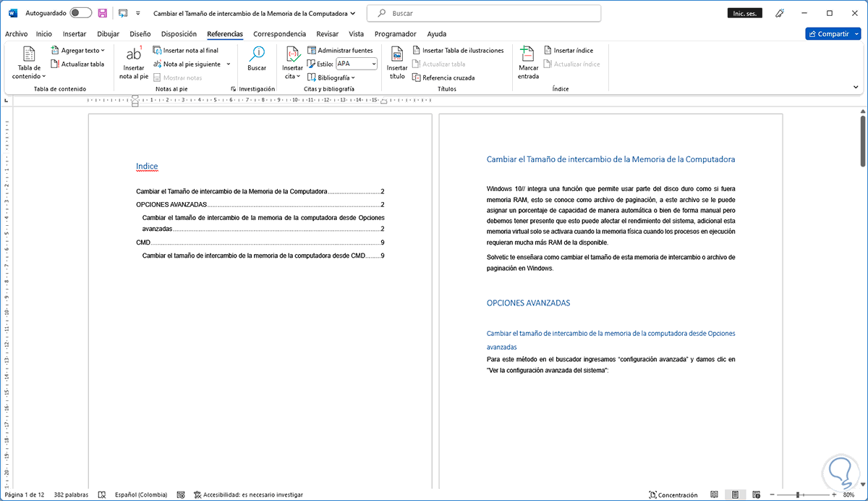Click Marcar entrada for the index
The width and height of the screenshot is (868, 501).
tap(528, 62)
